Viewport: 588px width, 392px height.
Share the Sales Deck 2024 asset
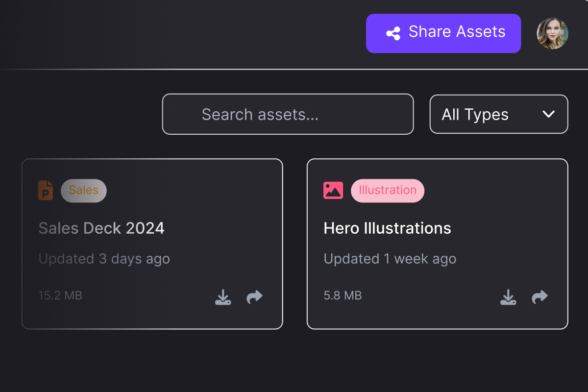pos(254,297)
